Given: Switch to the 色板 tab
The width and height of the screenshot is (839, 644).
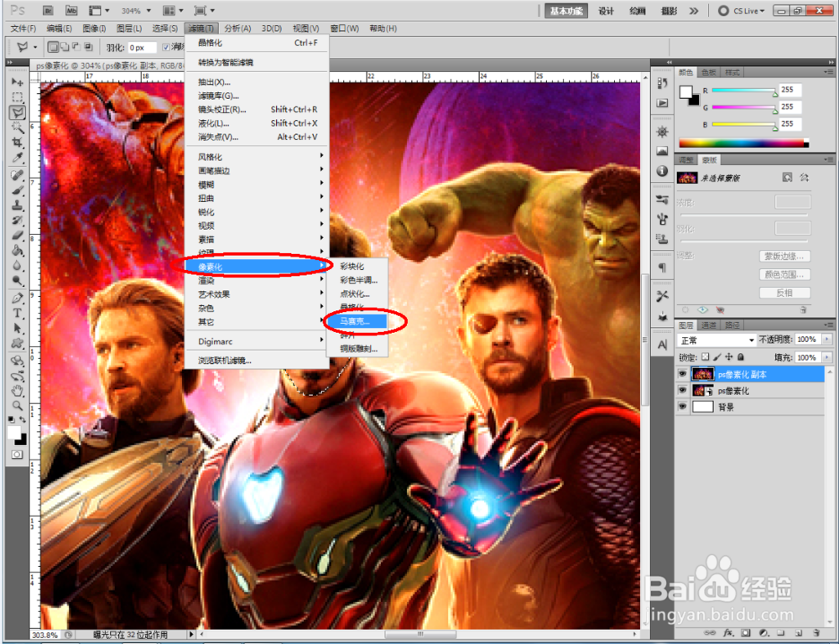Looking at the screenshot, I should (708, 72).
